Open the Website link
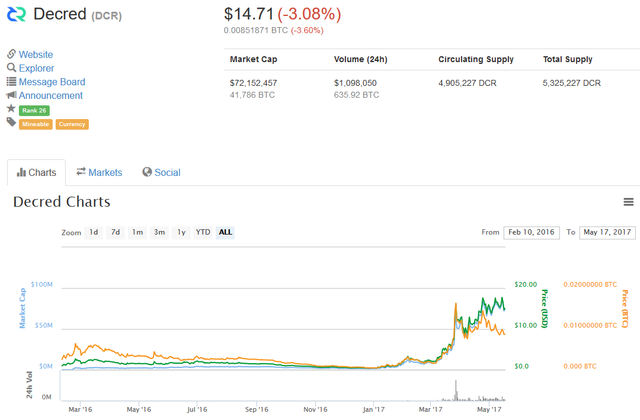This screenshot has height=420, width=640. click(x=36, y=54)
